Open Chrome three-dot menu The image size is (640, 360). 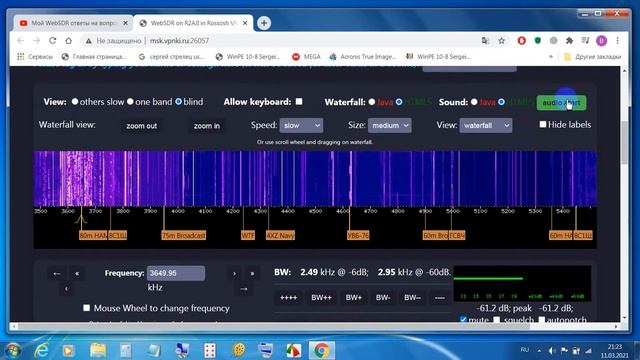618,40
